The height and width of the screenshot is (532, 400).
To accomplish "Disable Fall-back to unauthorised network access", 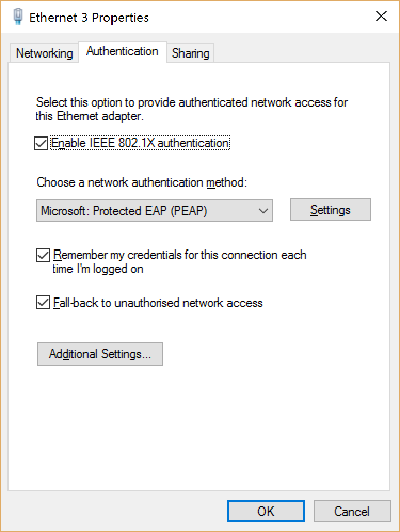I will (43, 303).
